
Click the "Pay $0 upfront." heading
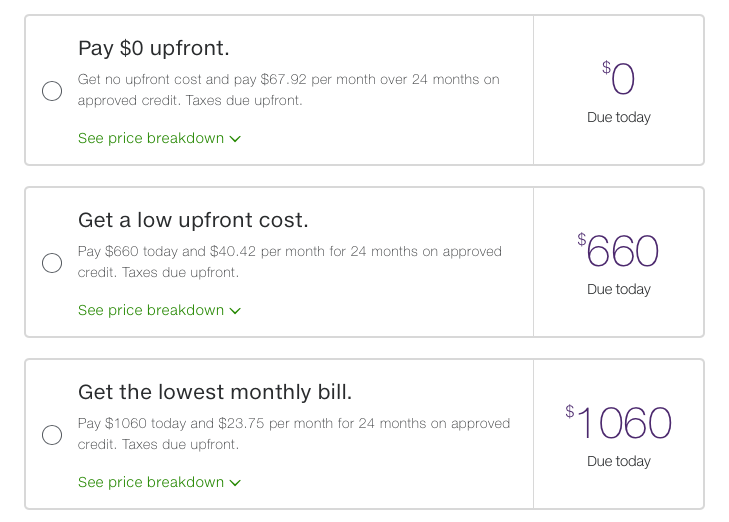[154, 48]
